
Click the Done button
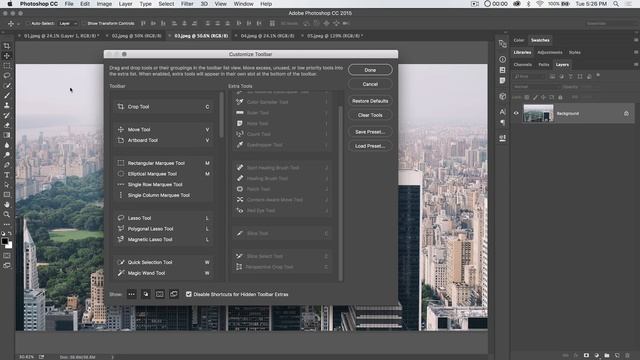pos(370,70)
